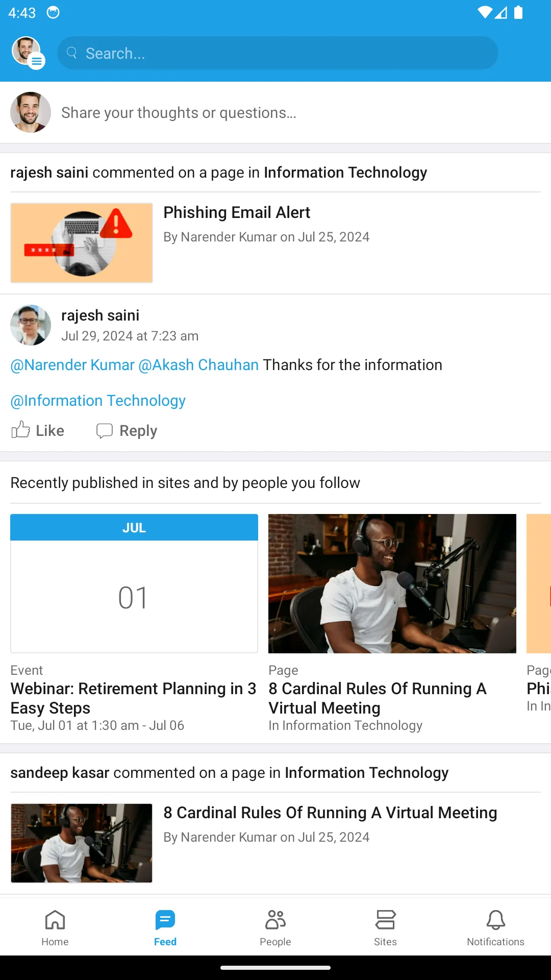Open the People tab
The width and height of the screenshot is (551, 980).
pos(275,927)
